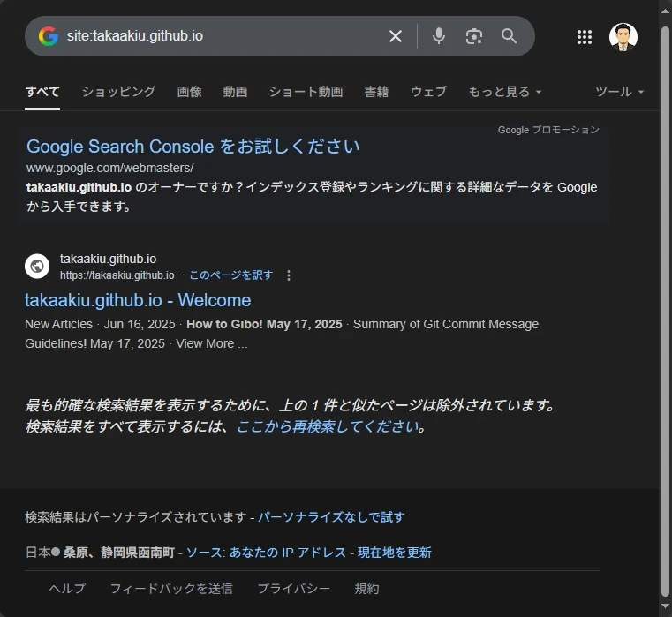Open the Google apps grid
This screenshot has height=617, width=672.
click(585, 37)
